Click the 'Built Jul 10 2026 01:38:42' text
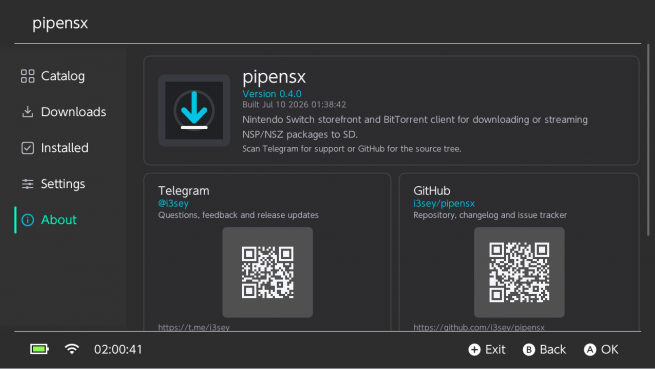This screenshot has height=369, width=655. tap(294, 104)
